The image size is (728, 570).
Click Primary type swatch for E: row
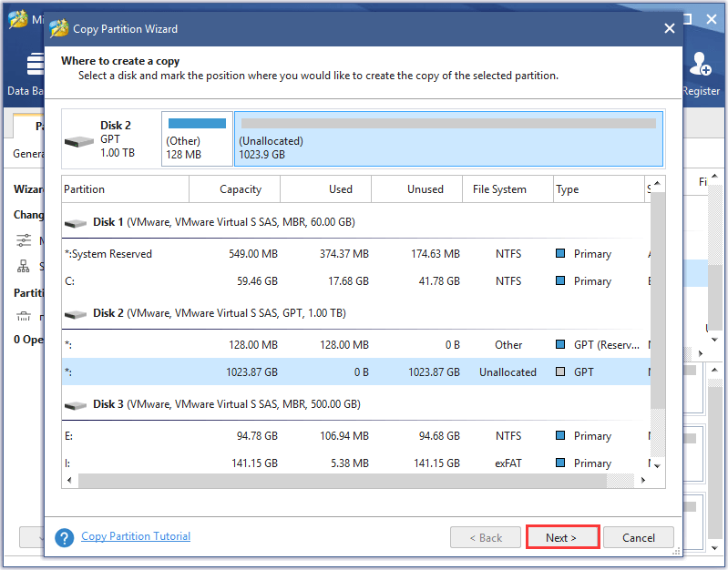click(x=560, y=435)
